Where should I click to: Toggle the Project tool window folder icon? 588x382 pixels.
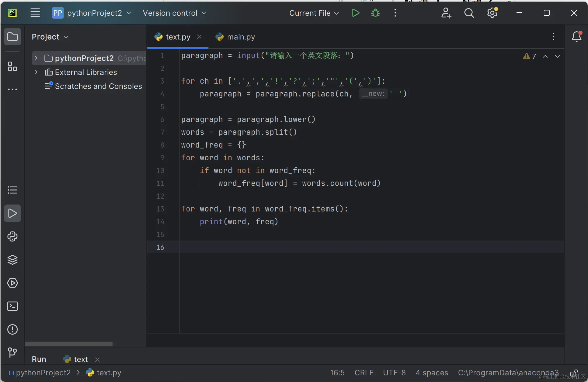(x=13, y=37)
